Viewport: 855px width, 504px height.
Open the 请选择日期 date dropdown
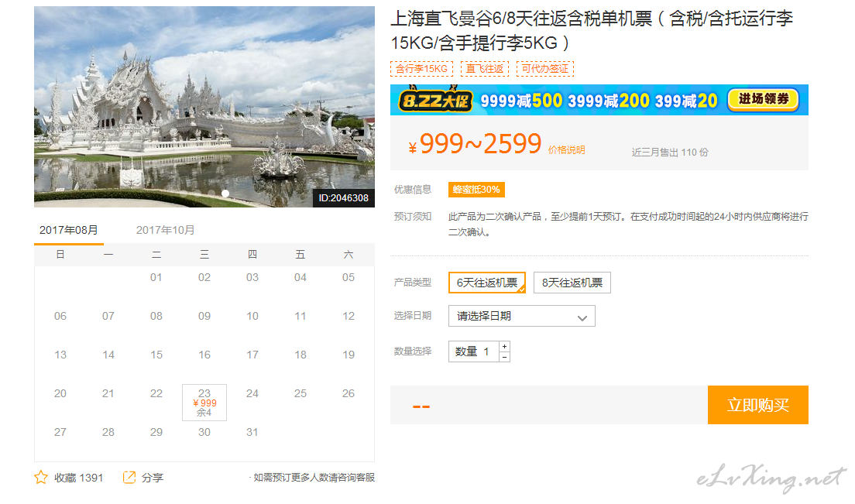[521, 316]
